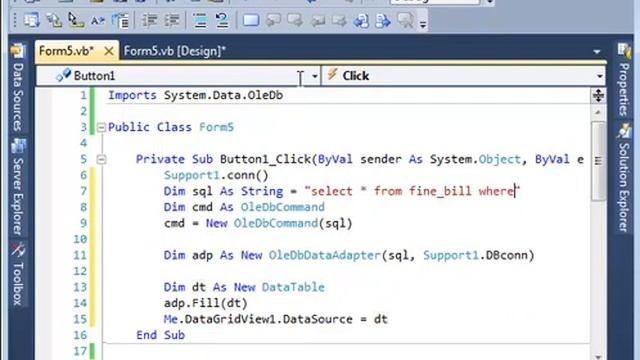Open the Server Explorer side panel

click(x=18, y=188)
